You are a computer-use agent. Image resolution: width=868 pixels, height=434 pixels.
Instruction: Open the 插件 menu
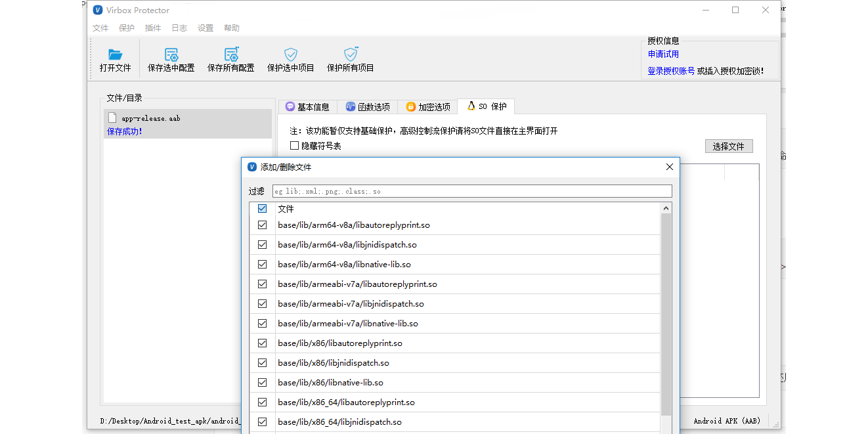tap(153, 28)
